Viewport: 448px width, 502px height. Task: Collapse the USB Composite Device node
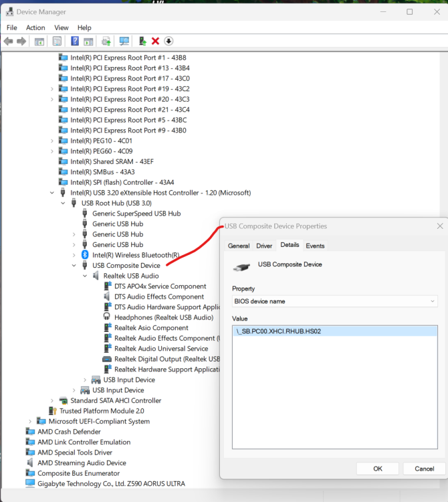click(74, 266)
